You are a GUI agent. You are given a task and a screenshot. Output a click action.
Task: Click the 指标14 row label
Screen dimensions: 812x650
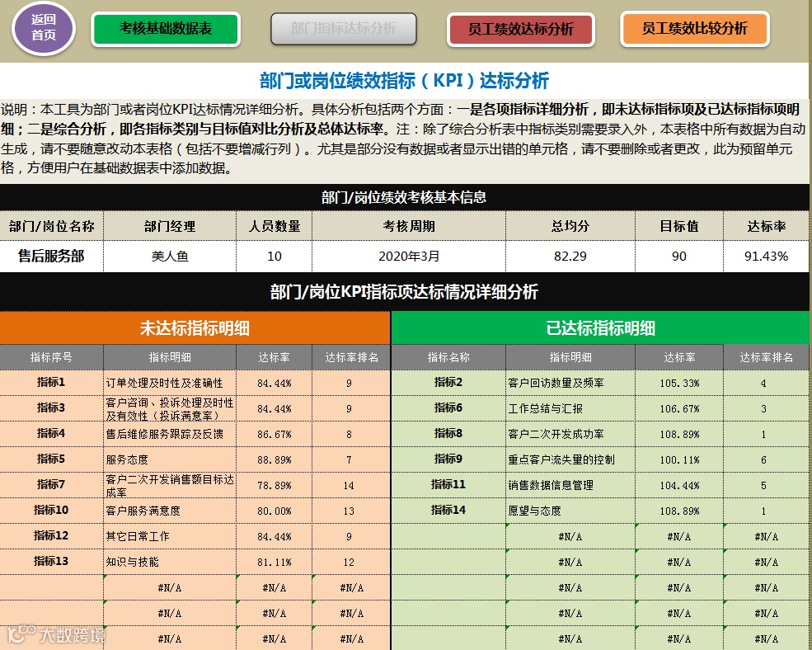click(448, 511)
